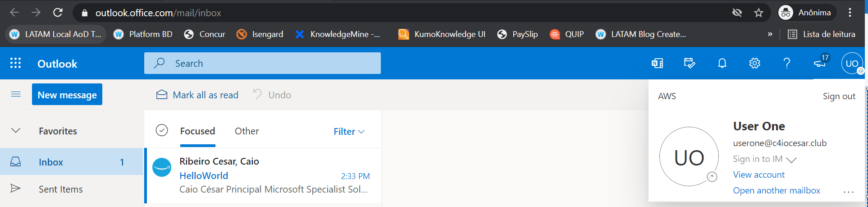Open the My Day calendar-check icon
868x207 pixels.
[x=690, y=63]
